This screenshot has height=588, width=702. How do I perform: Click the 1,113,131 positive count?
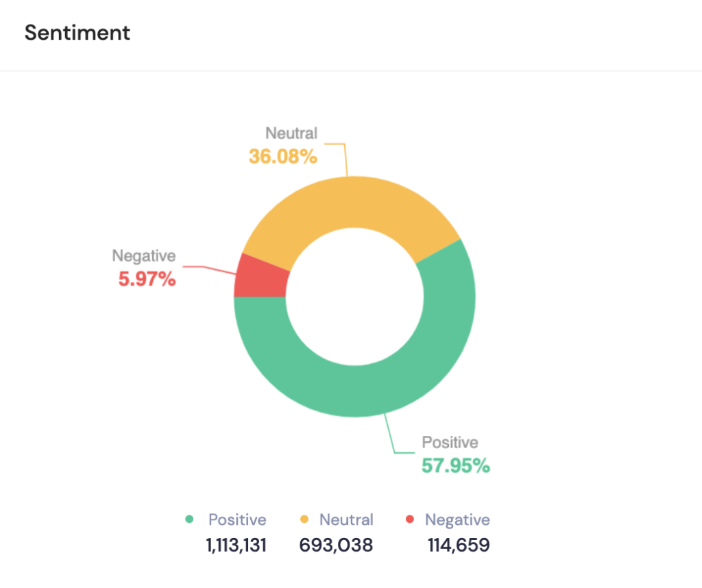pyautogui.click(x=236, y=546)
